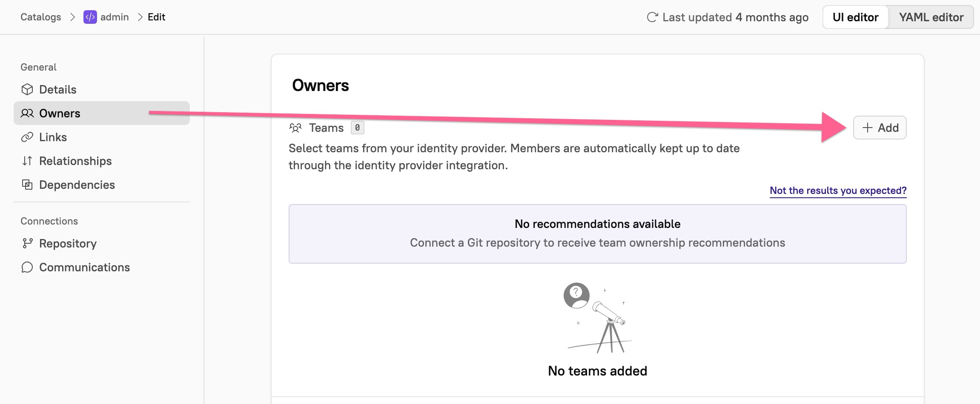This screenshot has width=980, height=404.
Task: Click the purple admin code badge in breadcrumb
Action: [90, 17]
